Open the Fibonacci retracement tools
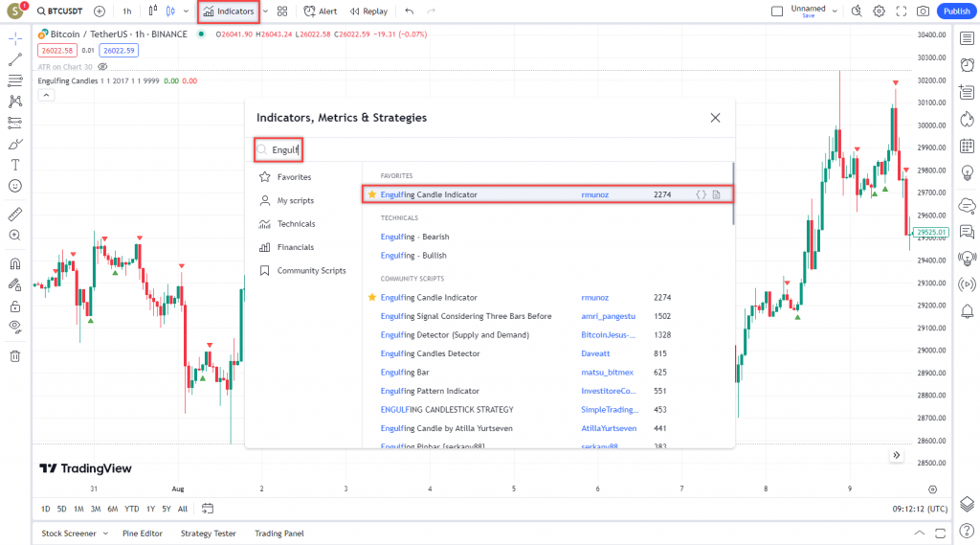 [15, 80]
